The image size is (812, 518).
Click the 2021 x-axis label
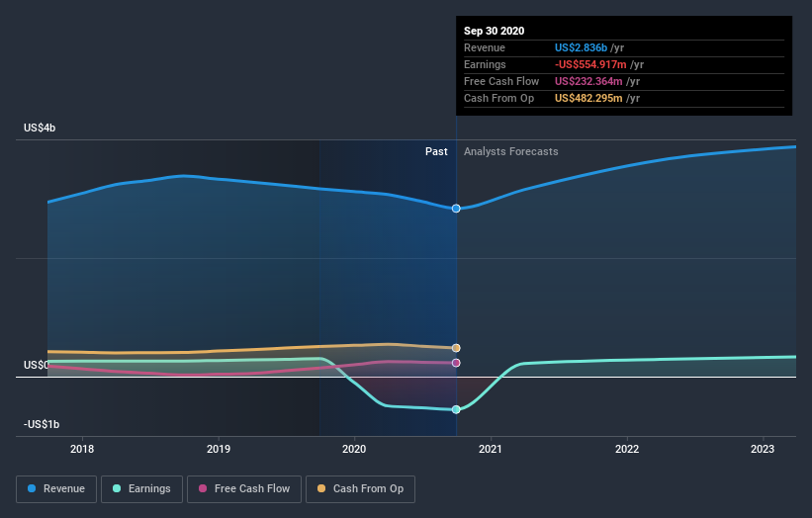(491, 449)
